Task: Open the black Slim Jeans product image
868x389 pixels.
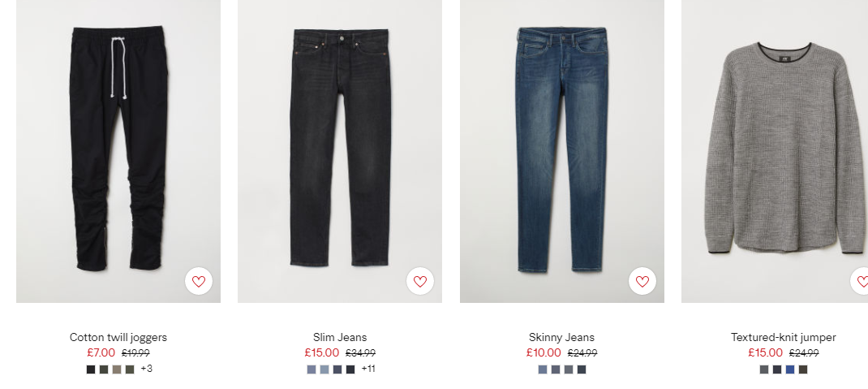Action: tap(340, 151)
